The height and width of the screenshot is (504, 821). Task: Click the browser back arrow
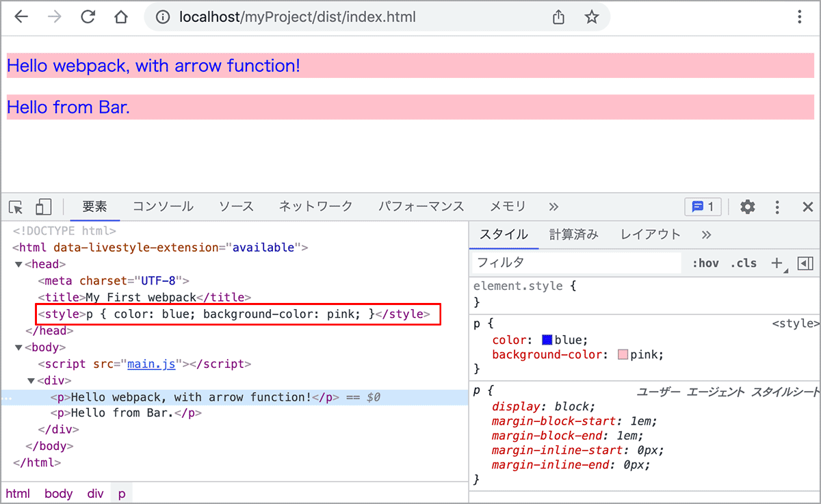click(22, 17)
